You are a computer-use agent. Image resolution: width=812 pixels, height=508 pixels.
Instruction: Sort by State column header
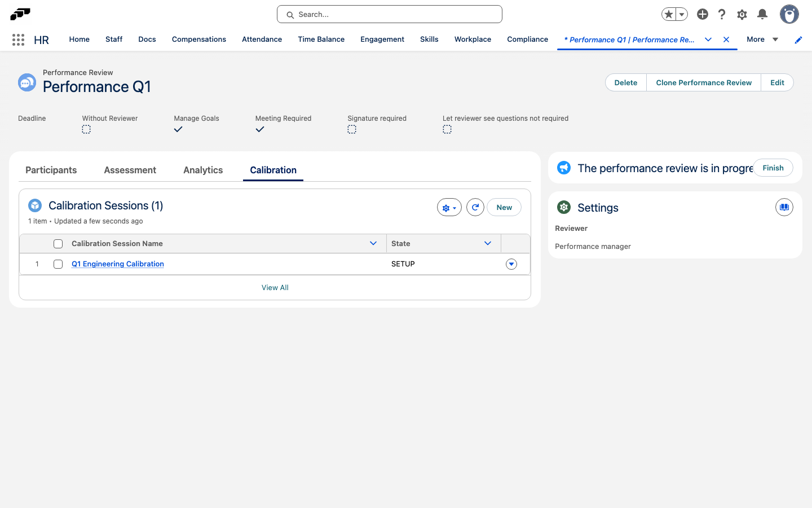[401, 244]
